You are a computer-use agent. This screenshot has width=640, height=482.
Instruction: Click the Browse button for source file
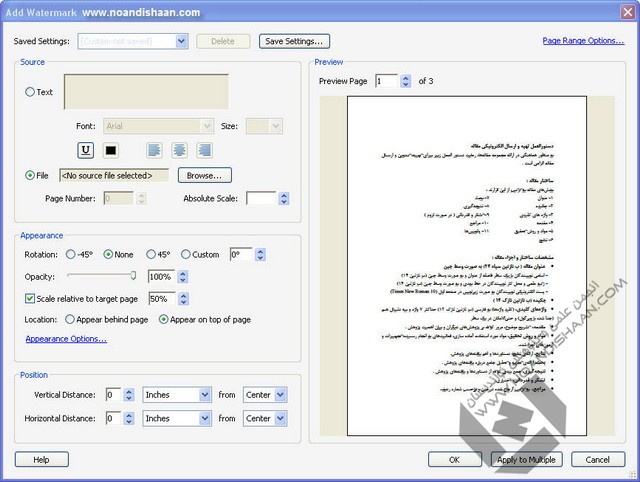[x=204, y=175]
